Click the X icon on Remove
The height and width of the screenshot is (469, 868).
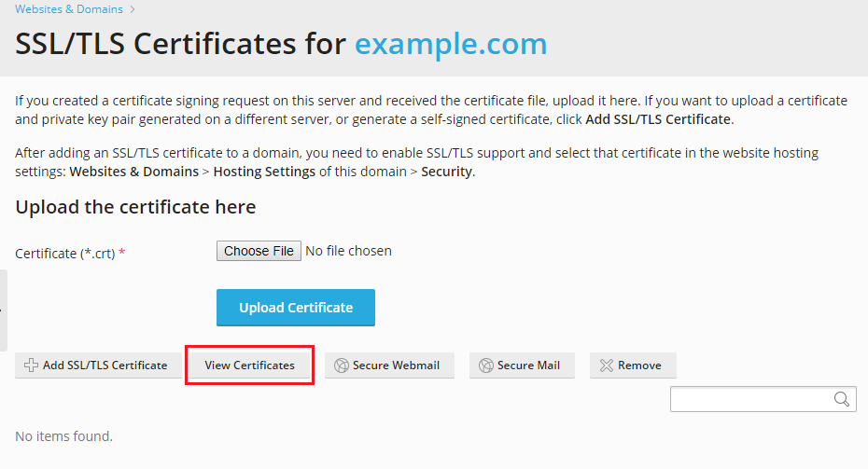(607, 366)
